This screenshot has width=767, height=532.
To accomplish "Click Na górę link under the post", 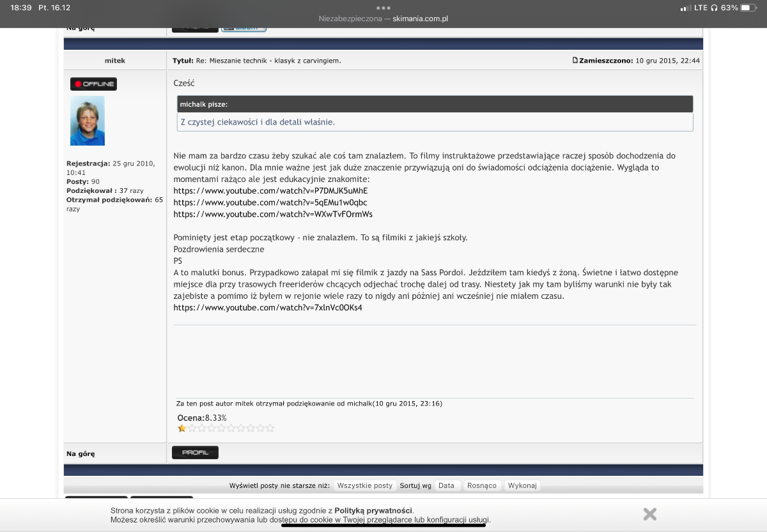I will coord(81,453).
